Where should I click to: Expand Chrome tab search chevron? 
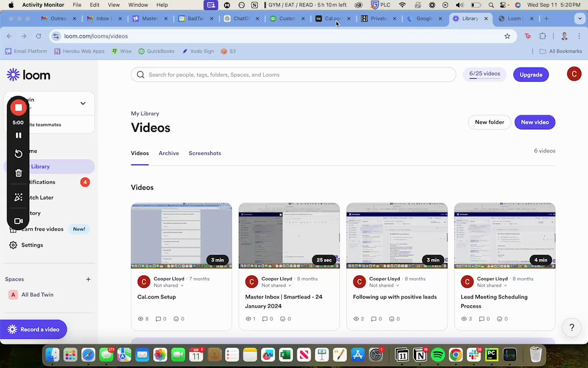580,18
